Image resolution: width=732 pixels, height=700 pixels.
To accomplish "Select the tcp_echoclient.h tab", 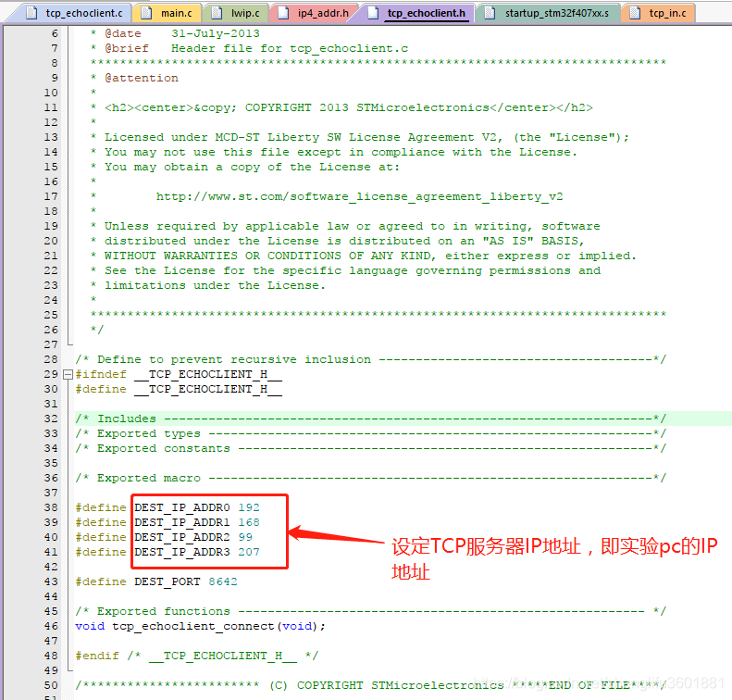I will [x=416, y=13].
